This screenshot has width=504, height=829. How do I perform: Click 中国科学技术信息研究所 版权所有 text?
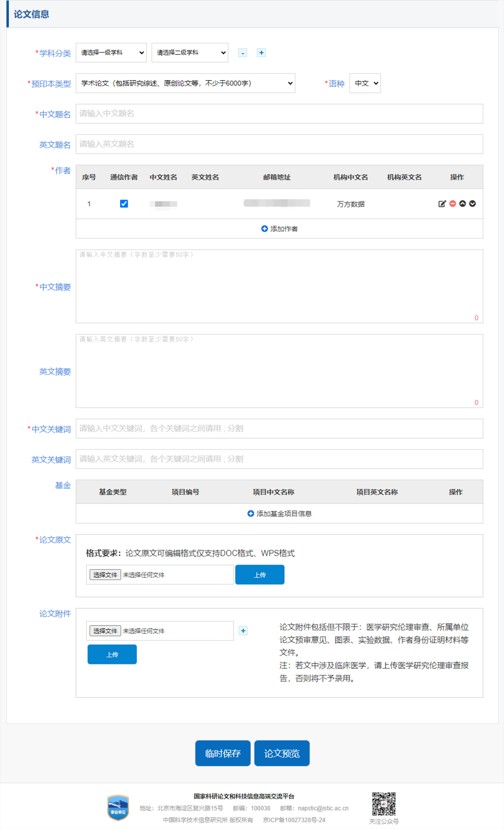[x=208, y=820]
